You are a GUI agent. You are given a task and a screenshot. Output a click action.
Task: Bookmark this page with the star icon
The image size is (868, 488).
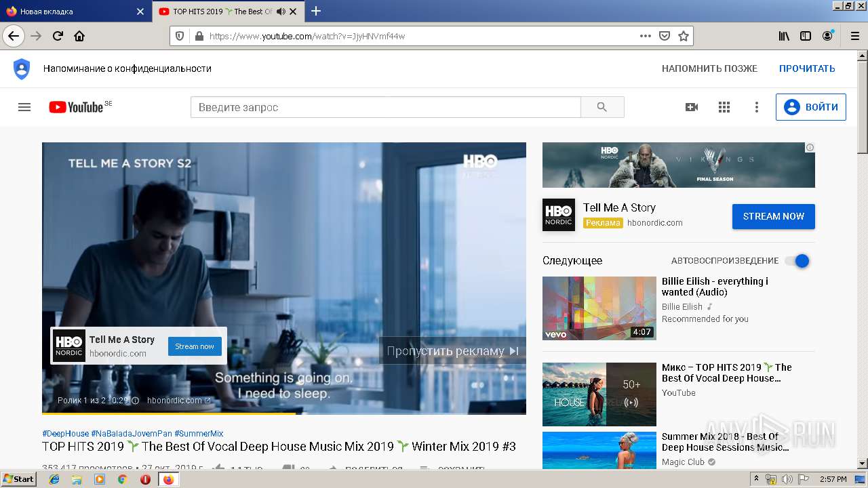coord(684,36)
